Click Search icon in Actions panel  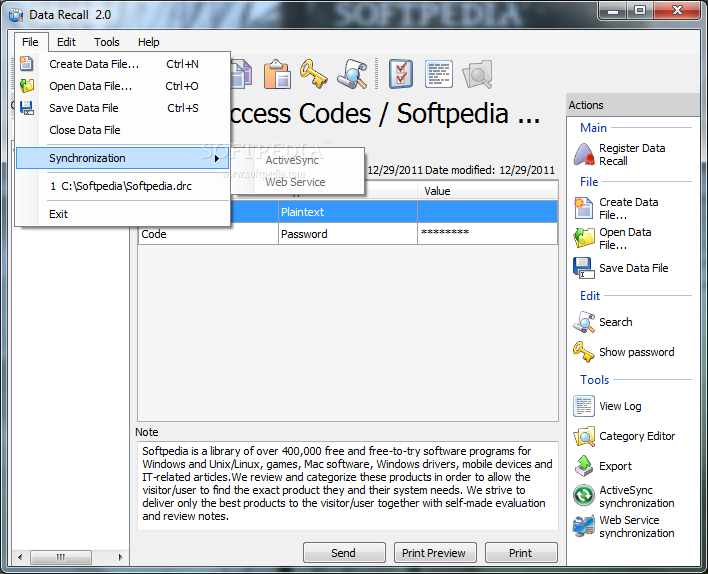(583, 322)
